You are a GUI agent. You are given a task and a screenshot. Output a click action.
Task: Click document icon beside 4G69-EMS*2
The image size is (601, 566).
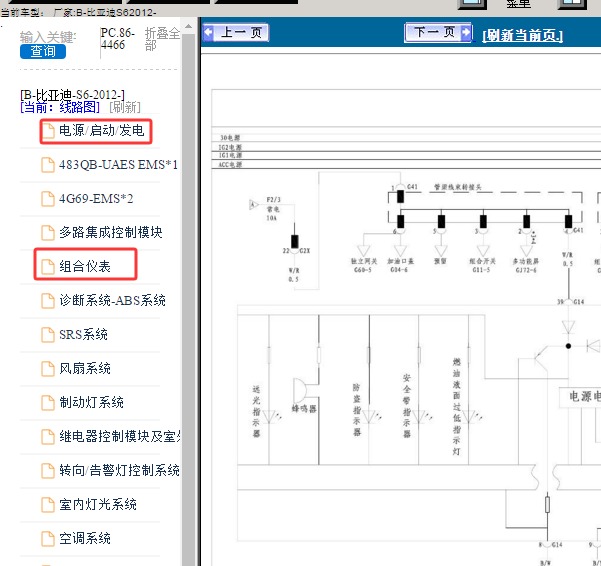[48, 199]
